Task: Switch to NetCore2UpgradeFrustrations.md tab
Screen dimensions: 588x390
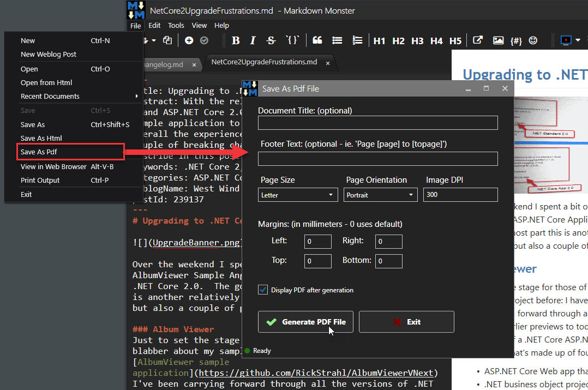Action: coord(264,62)
